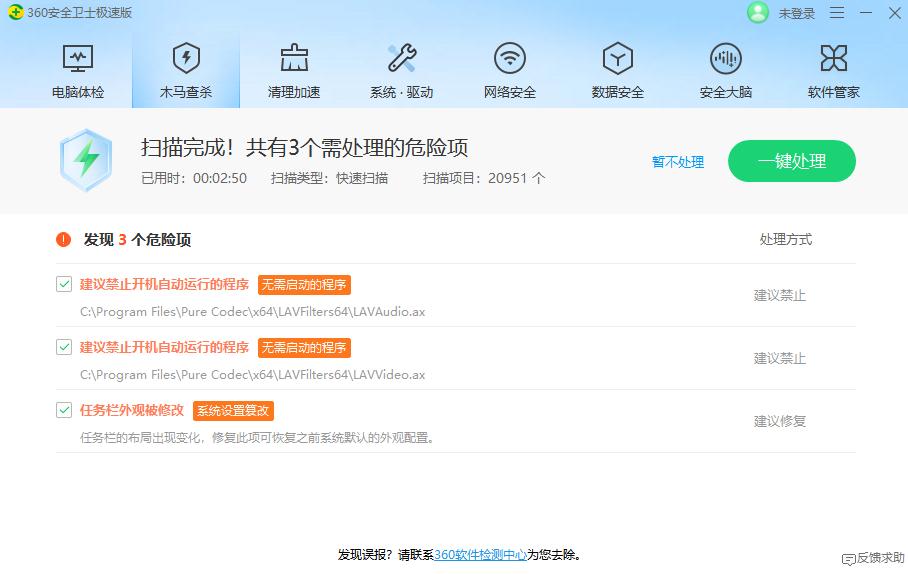
Task: Click 建议禁止开机自动运行的程序 title for LAVAudio
Action: pyautogui.click(x=164, y=284)
